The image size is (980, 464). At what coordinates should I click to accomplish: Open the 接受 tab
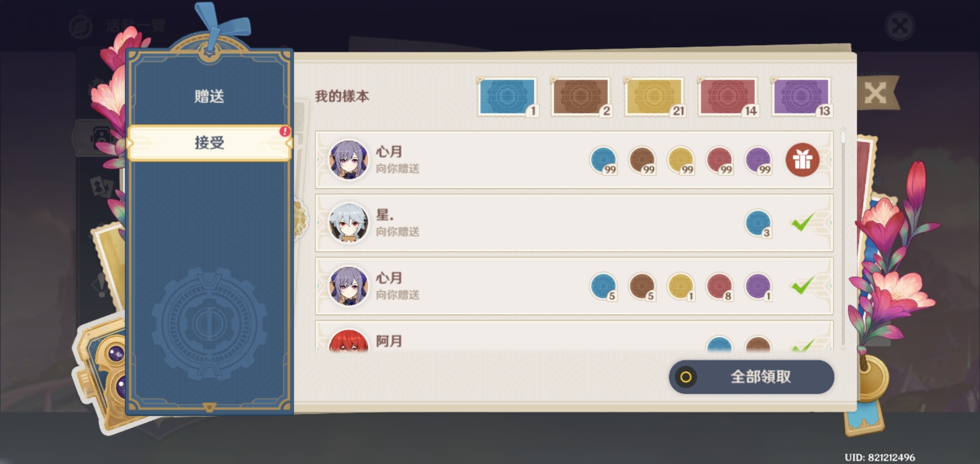click(209, 143)
